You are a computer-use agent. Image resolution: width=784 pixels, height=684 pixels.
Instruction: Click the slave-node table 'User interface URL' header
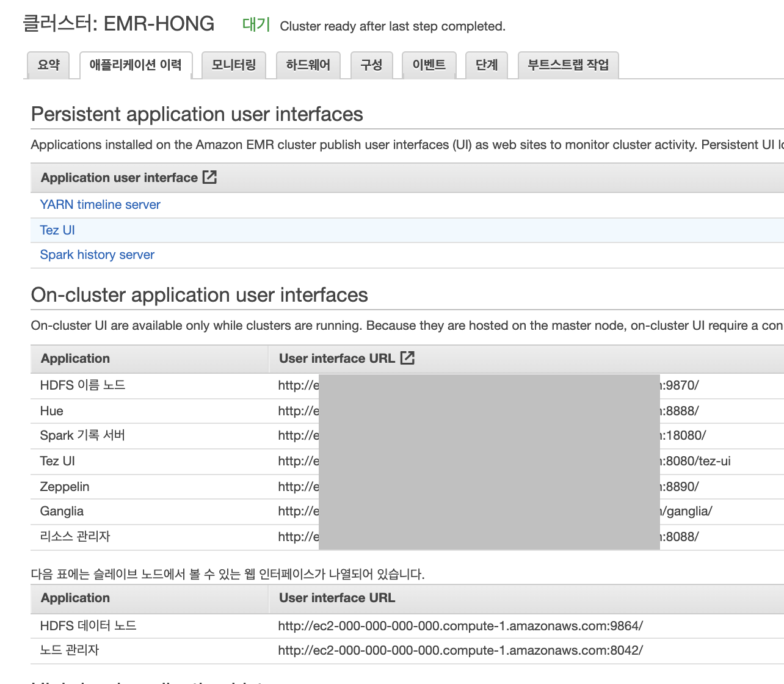(337, 598)
